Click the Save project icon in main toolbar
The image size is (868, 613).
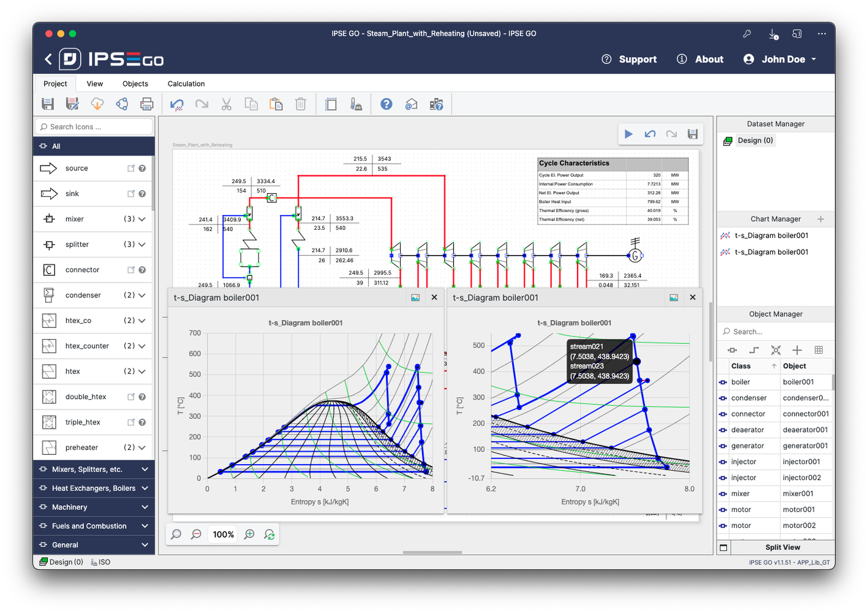point(47,104)
